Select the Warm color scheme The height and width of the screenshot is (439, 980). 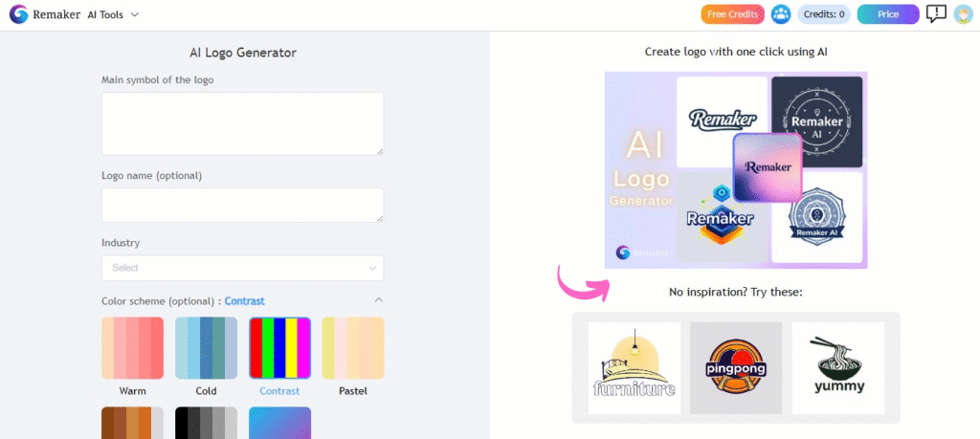click(x=133, y=348)
